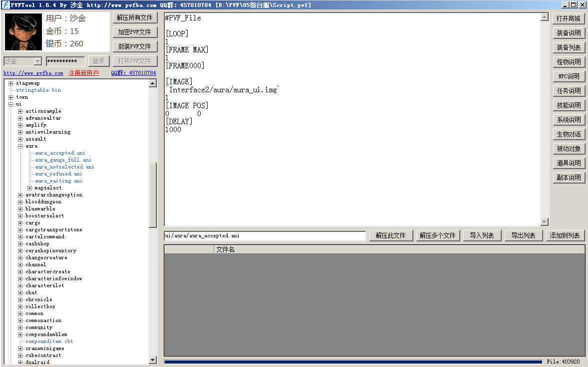Expand the blooddungeon folder

point(20,202)
